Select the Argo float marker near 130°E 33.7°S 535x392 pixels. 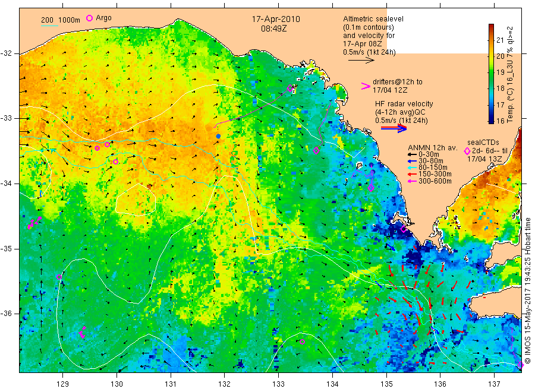(x=116, y=162)
